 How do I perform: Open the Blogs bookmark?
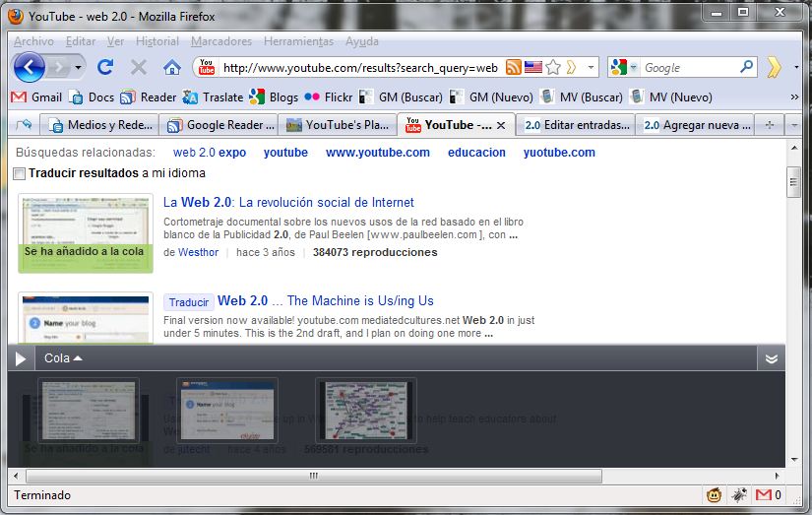pyautogui.click(x=274, y=97)
